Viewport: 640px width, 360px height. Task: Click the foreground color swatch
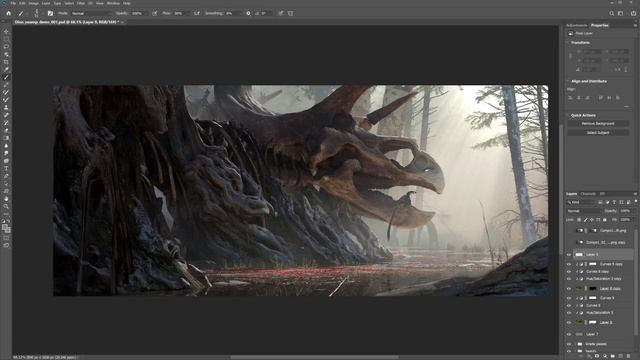tap(4, 227)
